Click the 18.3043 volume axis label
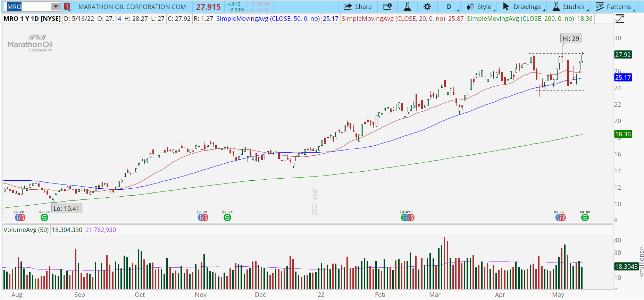The height and width of the screenshot is (300, 644). [626, 266]
